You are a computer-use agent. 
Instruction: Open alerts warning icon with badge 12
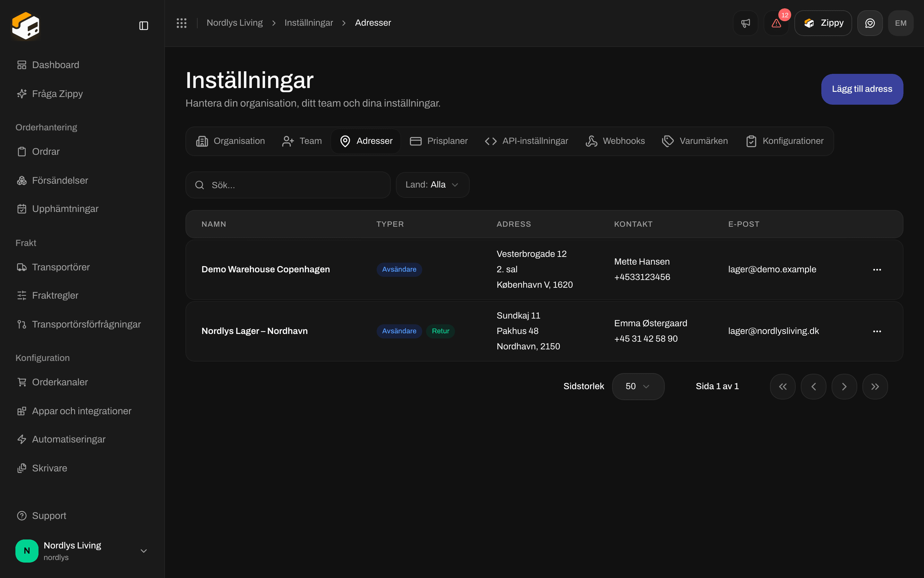(776, 23)
